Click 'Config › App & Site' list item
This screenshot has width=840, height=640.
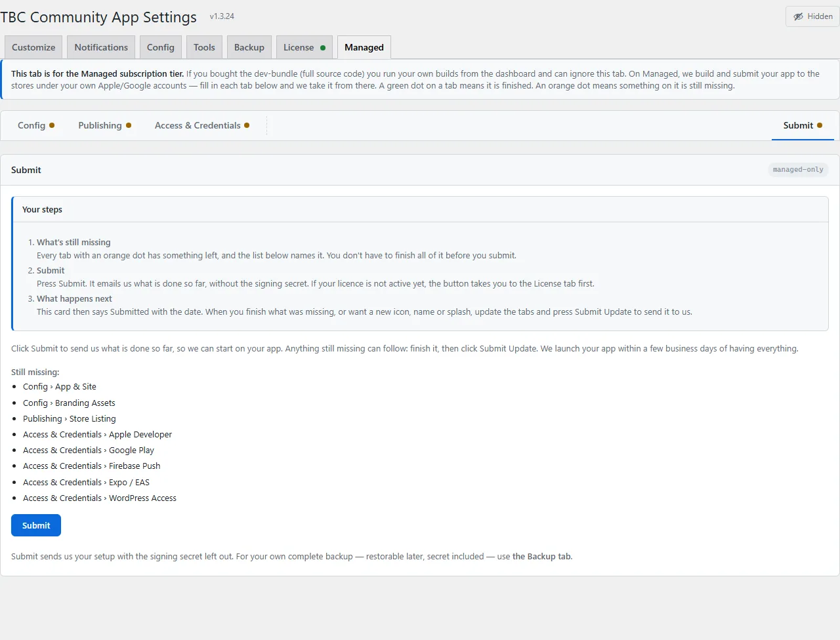[60, 387]
